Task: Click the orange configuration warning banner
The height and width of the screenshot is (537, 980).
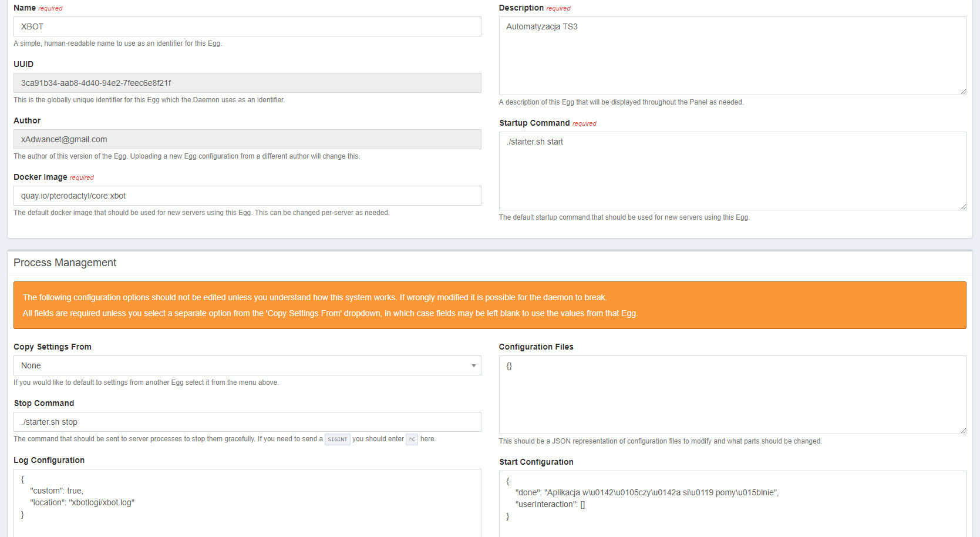Action: [489, 305]
